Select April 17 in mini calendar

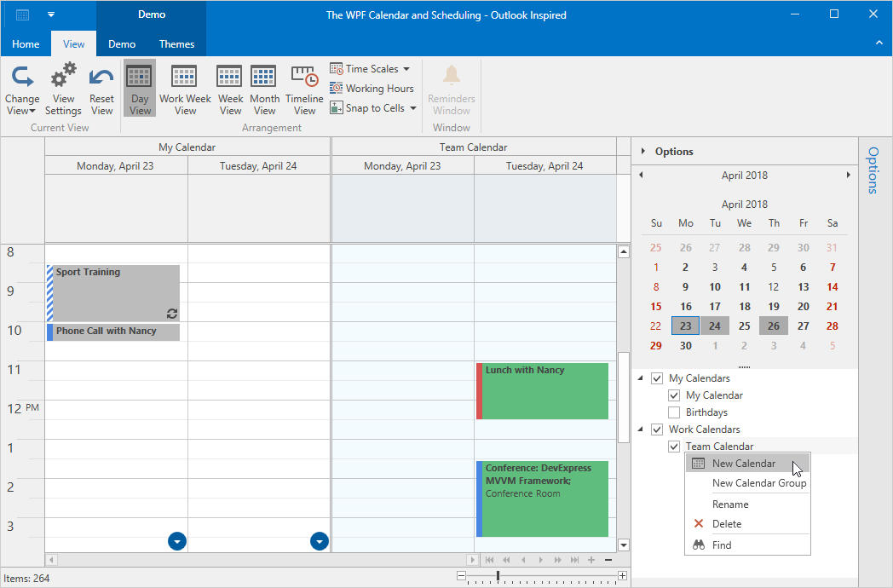(715, 307)
